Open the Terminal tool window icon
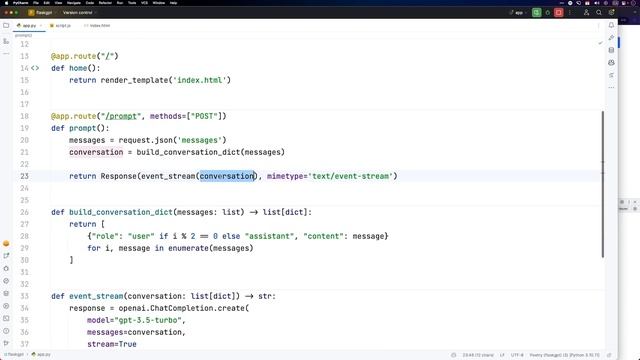The image size is (640, 360). (x=6, y=318)
